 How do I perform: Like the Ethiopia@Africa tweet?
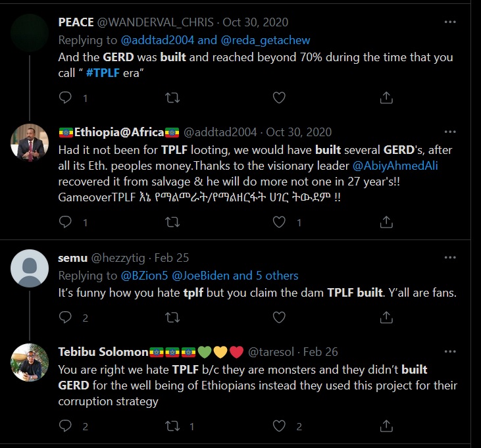279,222
